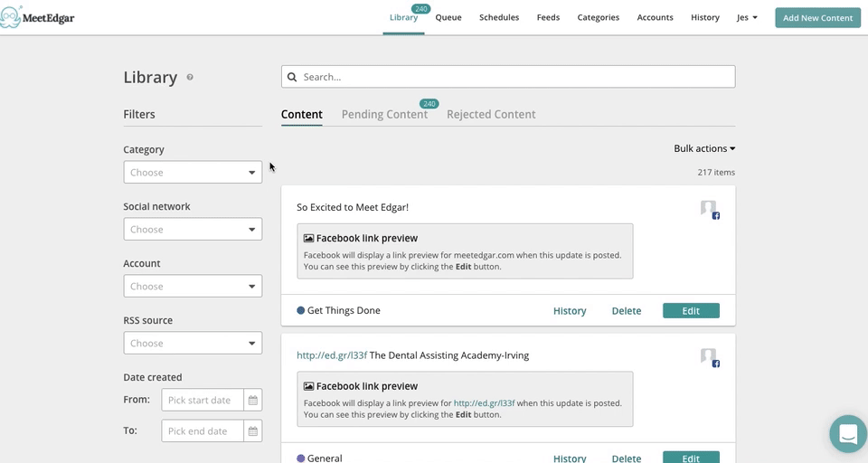Expand the Bulk actions menu
868x463 pixels.
coord(704,148)
